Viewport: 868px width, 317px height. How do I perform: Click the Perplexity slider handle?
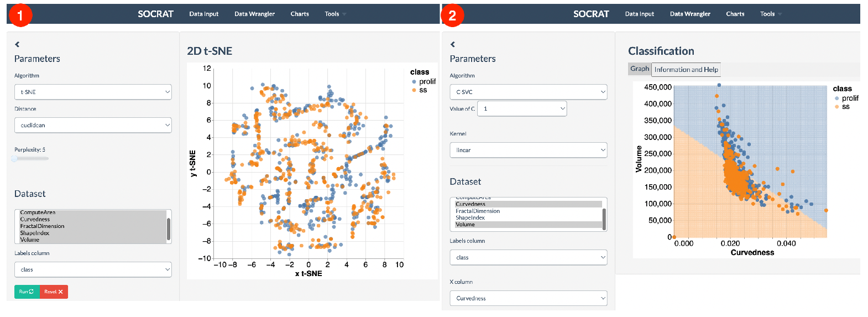(15, 159)
